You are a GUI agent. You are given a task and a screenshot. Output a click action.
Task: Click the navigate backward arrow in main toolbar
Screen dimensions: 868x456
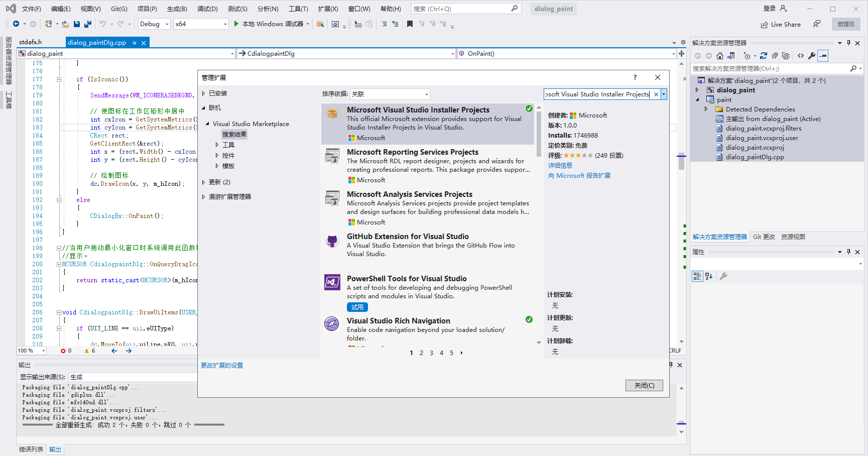coord(16,24)
